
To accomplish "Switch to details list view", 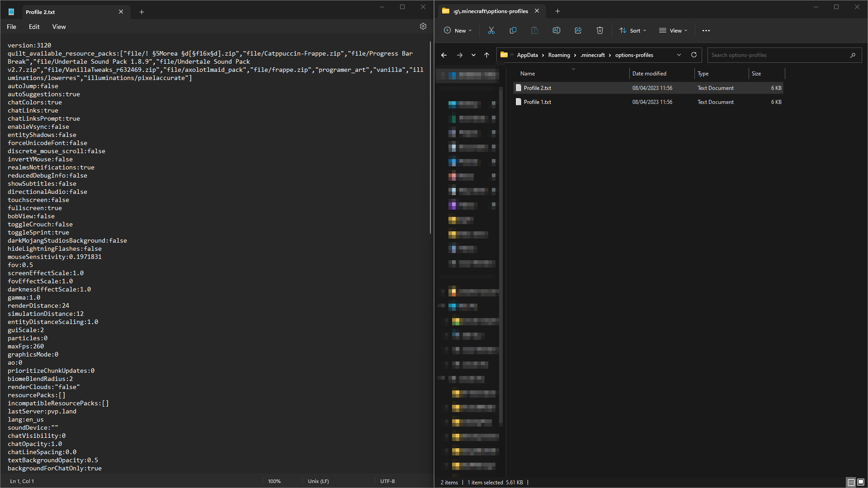I will 851,482.
